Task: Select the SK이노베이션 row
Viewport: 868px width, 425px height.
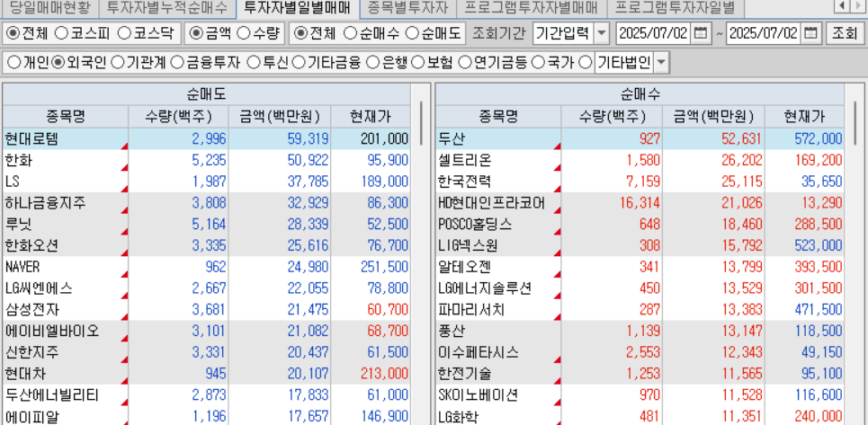Action: pyautogui.click(x=640, y=394)
